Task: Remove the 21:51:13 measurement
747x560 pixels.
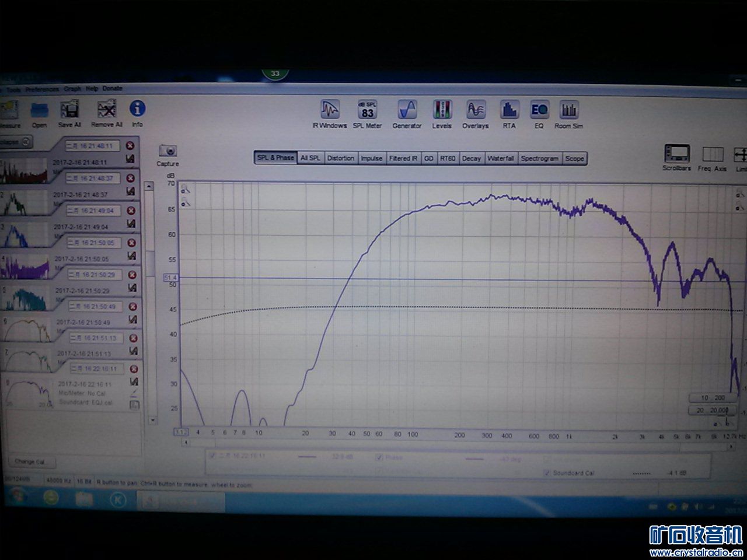Action: click(133, 338)
